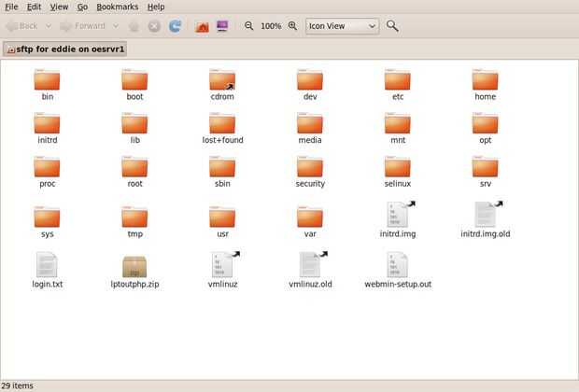Open the View menu
This screenshot has width=579, height=392.
click(x=59, y=7)
